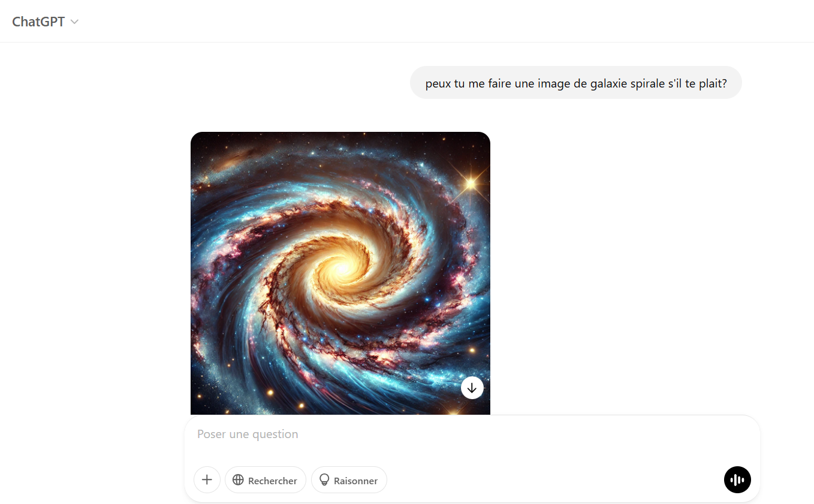Click the scroll-to-bottom arrow button
Screen dimensions: 814x504
pos(472,388)
